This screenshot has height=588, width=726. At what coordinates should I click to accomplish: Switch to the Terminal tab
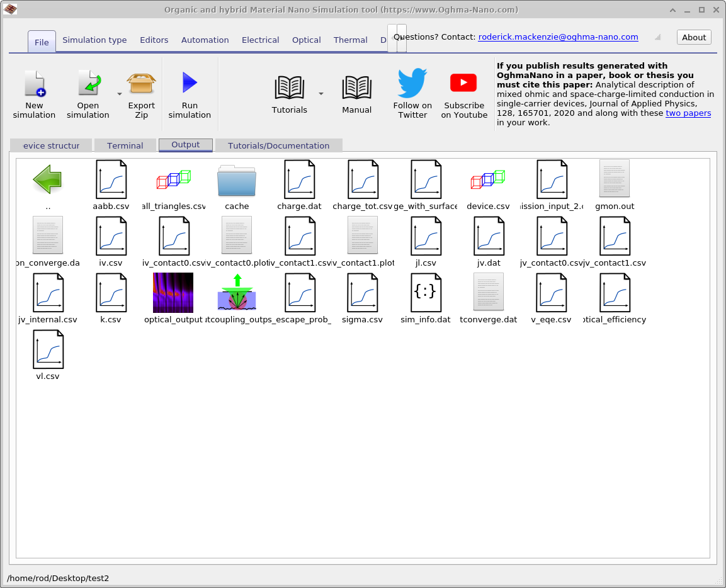point(125,145)
